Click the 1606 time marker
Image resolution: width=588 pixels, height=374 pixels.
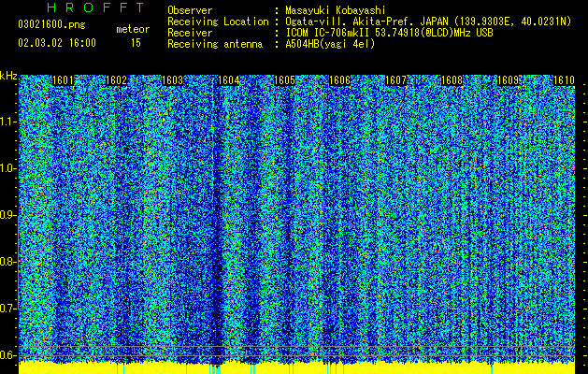[339, 80]
